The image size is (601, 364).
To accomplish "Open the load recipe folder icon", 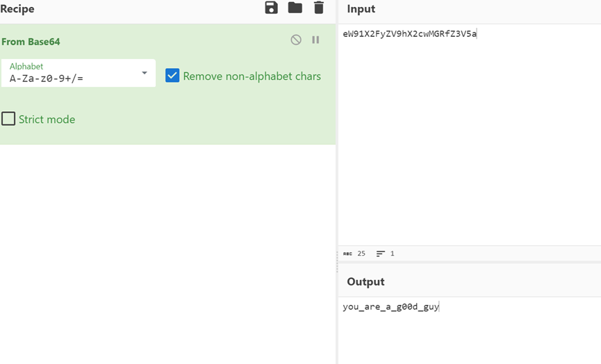I will coord(295,8).
